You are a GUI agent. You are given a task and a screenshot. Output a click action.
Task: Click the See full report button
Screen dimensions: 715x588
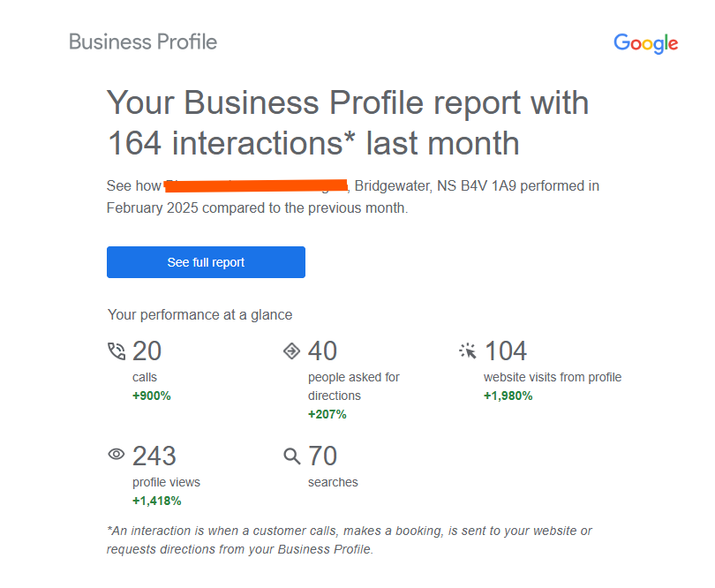point(206,262)
